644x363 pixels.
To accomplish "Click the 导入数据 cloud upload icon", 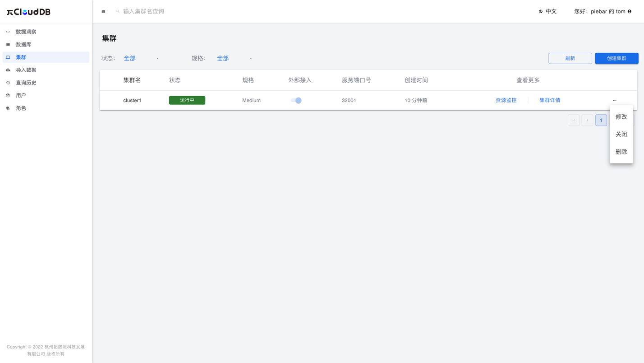I will (8, 70).
